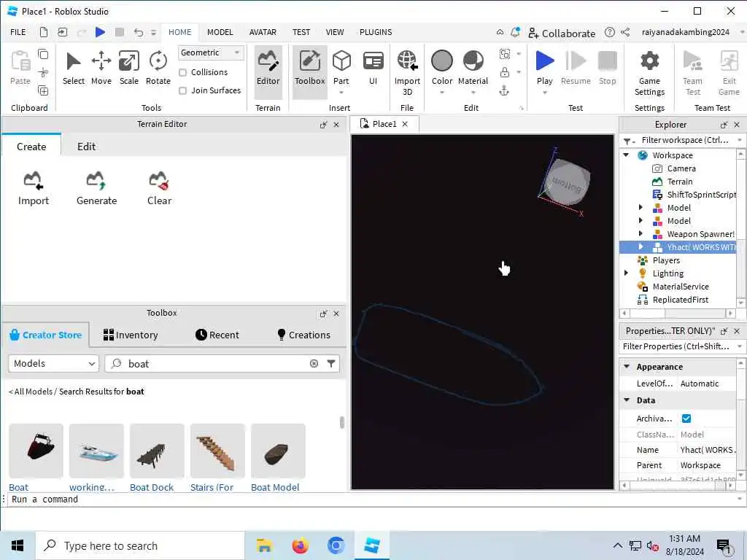
Task: Expand the Weapon Spawner! model
Action: (640, 234)
